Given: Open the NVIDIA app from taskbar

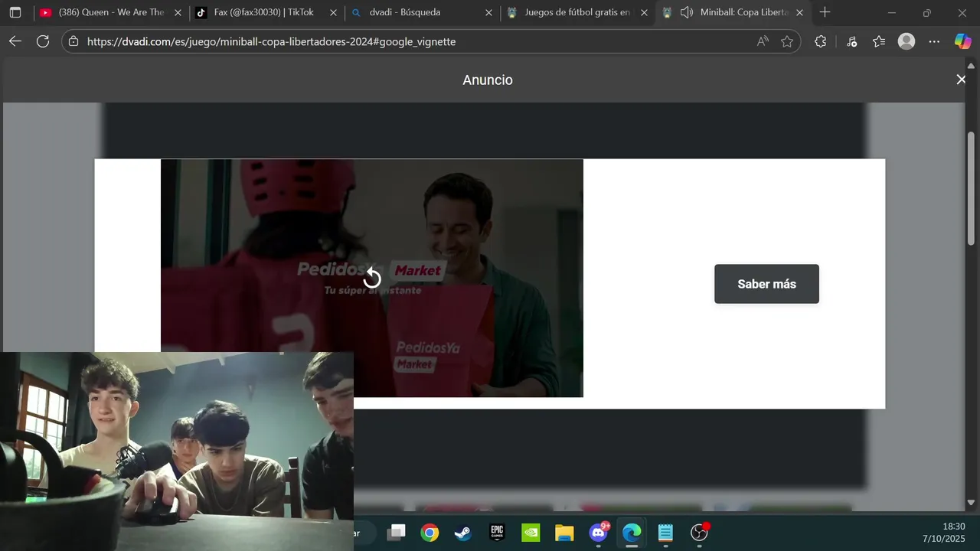Looking at the screenshot, I should [531, 533].
